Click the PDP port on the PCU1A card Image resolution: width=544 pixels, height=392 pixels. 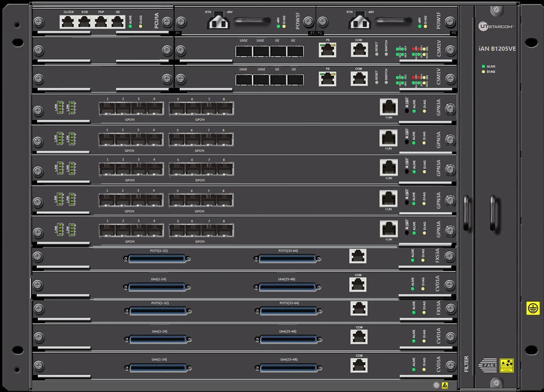(x=101, y=22)
